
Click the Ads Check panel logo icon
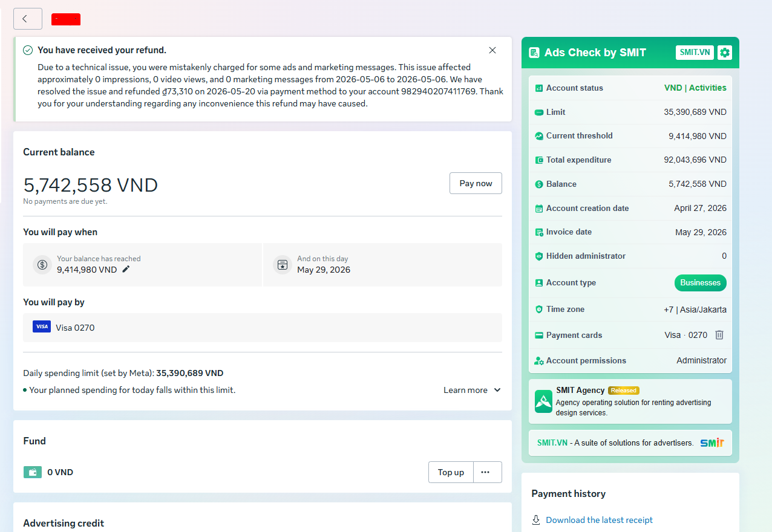tap(534, 53)
